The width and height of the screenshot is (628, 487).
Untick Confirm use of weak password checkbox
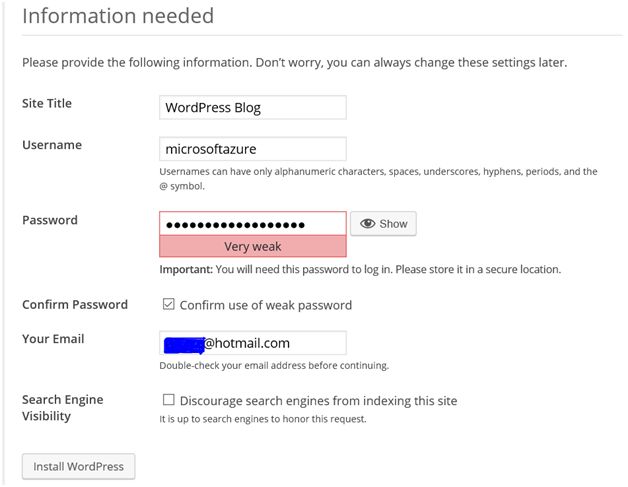click(168, 305)
